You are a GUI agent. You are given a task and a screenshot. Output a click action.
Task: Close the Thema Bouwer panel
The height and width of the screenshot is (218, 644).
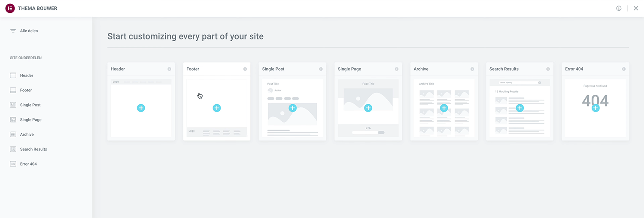pos(636,8)
